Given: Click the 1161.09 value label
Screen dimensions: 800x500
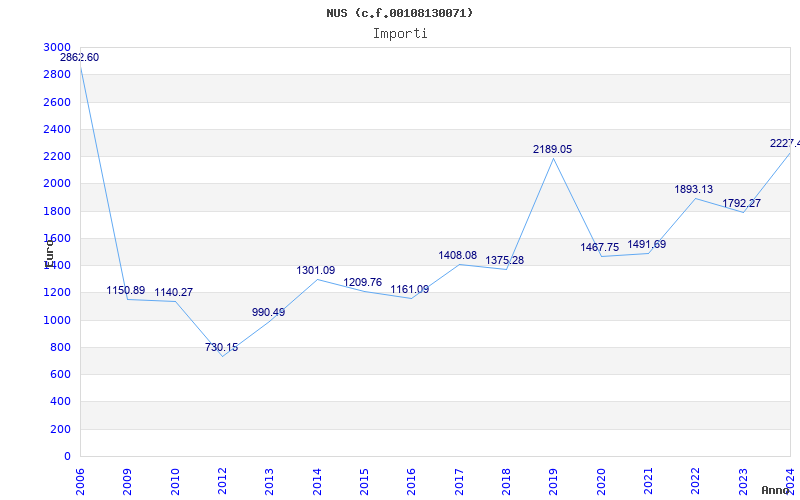Looking at the screenshot, I should 410,290.
